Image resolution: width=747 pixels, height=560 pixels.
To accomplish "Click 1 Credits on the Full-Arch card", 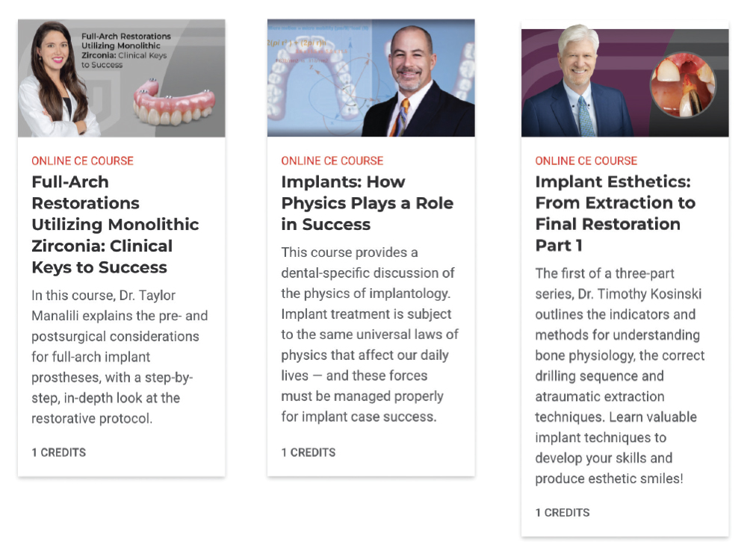I will coord(58,452).
